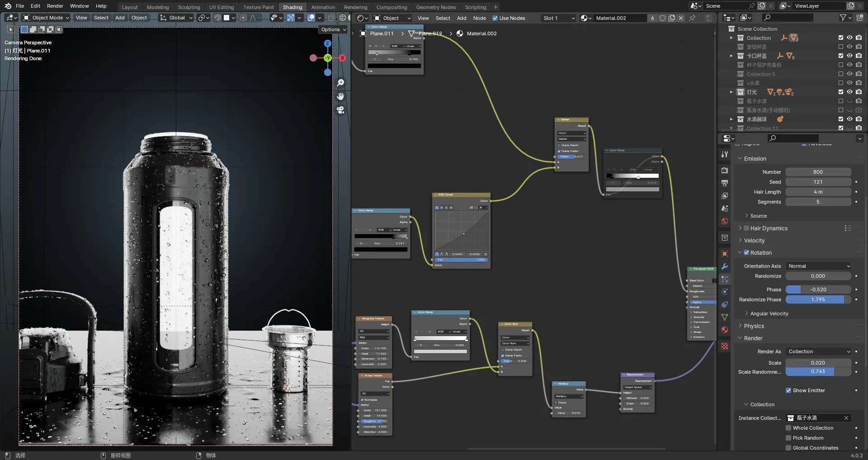Screen dimensions: 868x460
Task: Hide the 灯光 collection with eye icon
Action: (x=849, y=92)
